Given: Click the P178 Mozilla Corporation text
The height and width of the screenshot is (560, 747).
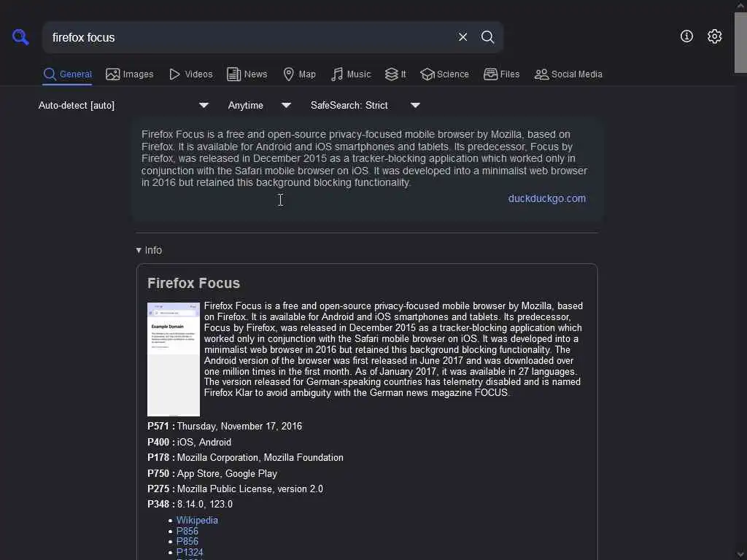Looking at the screenshot, I should (x=260, y=458).
